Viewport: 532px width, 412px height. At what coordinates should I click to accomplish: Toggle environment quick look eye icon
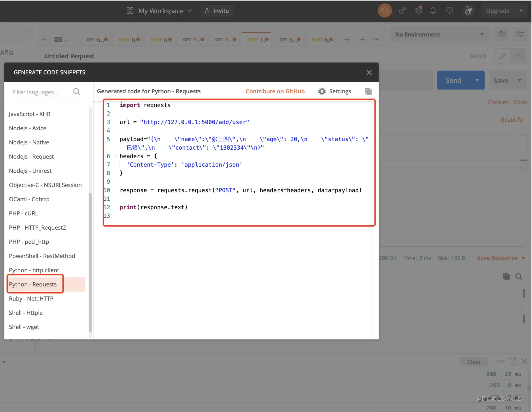coord(501,34)
